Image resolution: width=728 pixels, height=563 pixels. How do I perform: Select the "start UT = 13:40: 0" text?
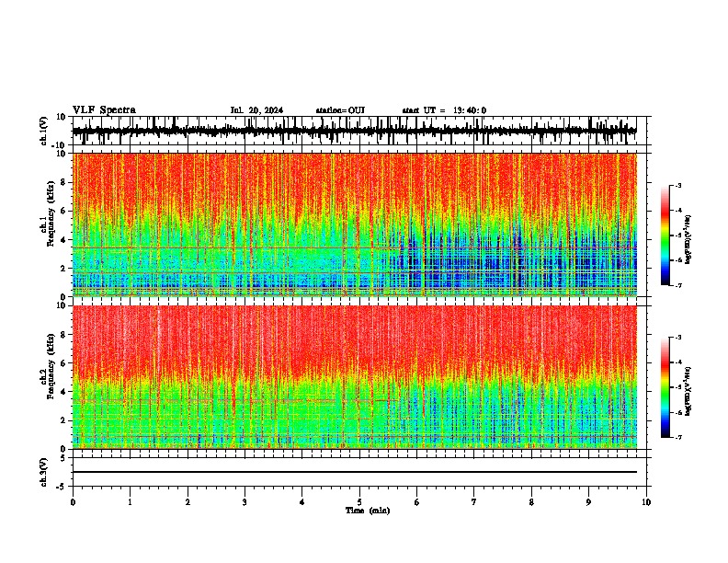point(444,110)
